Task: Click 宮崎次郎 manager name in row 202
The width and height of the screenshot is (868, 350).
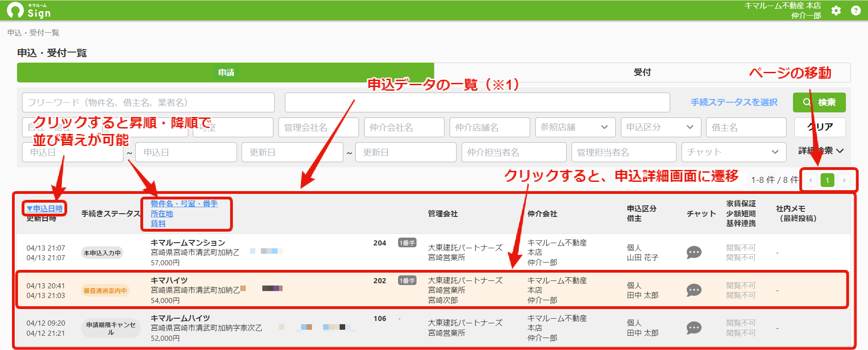Action: (x=443, y=300)
